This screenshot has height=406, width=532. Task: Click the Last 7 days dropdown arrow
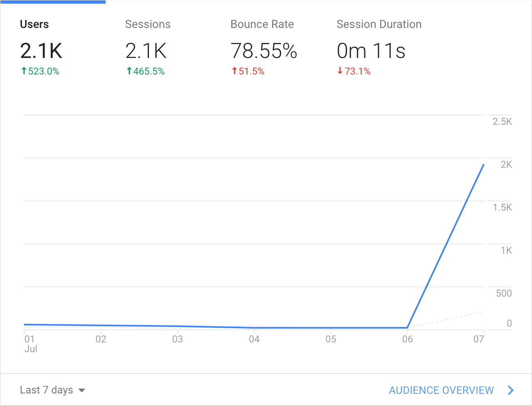click(82, 391)
